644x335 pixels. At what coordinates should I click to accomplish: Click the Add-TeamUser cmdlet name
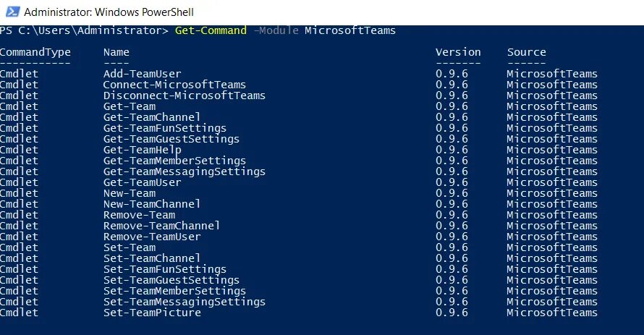142,74
